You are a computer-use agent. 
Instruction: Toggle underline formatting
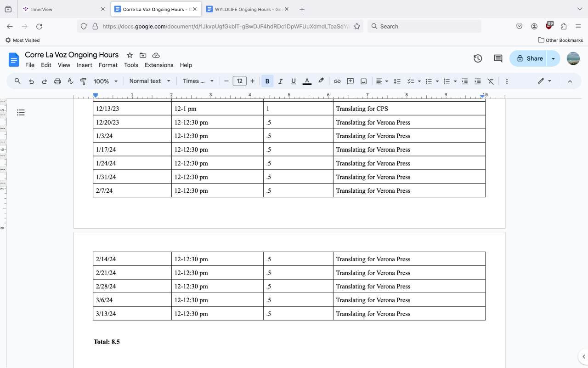point(294,81)
